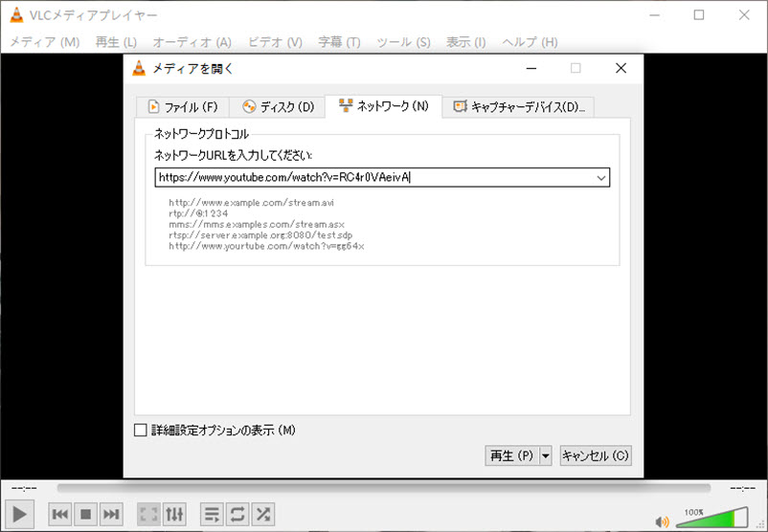Click VLC cone icon in main title bar
Viewport: 768px width, 532px height.
click(x=16, y=15)
